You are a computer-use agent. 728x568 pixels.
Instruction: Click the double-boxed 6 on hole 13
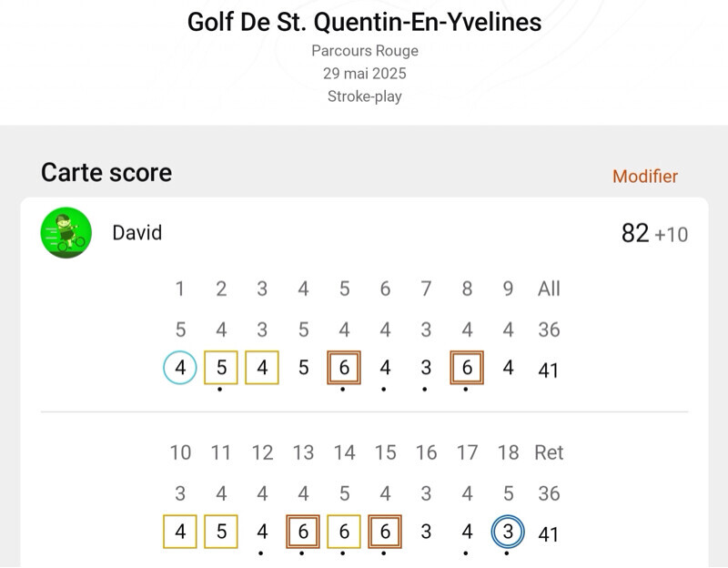tap(303, 532)
